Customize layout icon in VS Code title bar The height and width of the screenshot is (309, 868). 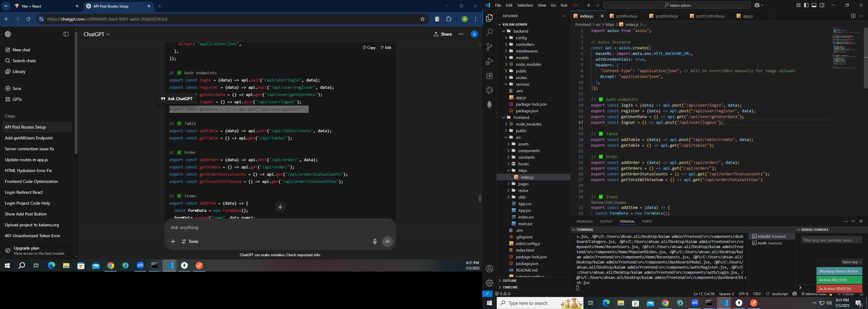[x=798, y=5]
